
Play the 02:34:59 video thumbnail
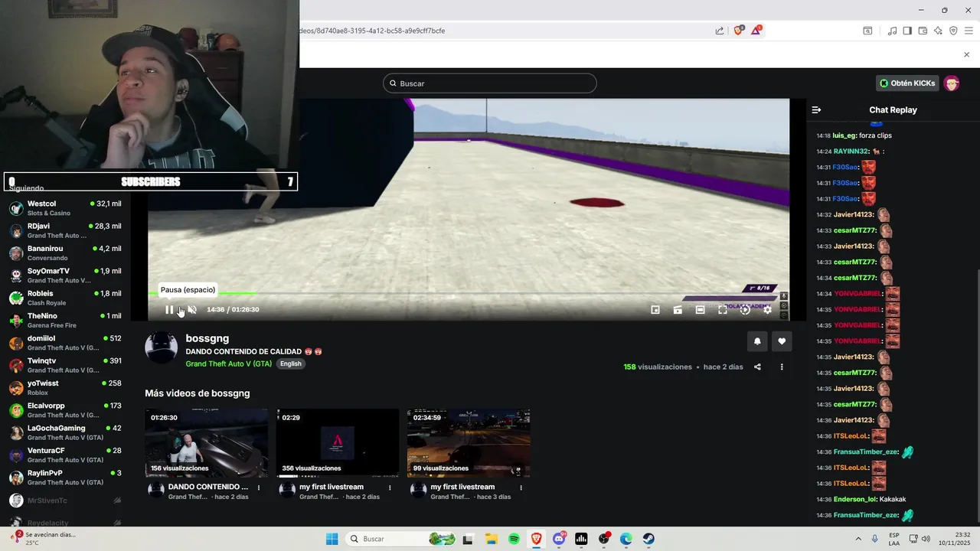click(x=469, y=442)
